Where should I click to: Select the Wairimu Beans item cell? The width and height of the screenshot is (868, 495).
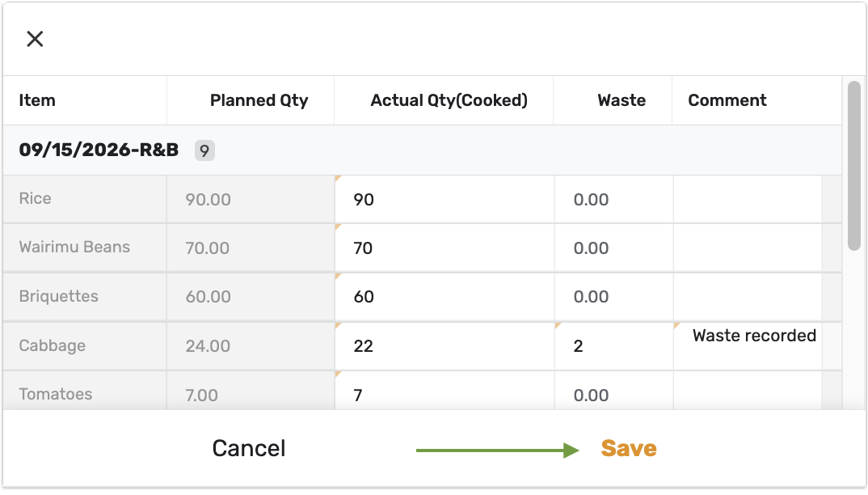(85, 247)
